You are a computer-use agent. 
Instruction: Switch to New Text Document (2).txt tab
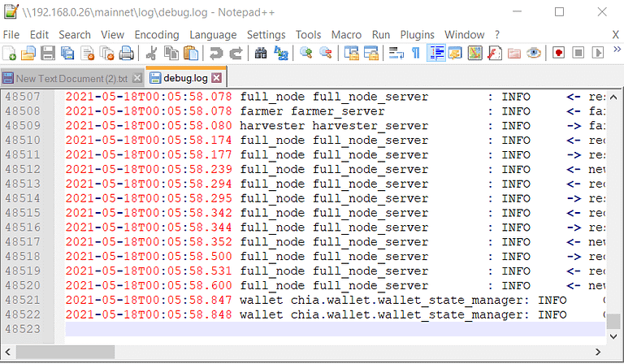point(71,78)
